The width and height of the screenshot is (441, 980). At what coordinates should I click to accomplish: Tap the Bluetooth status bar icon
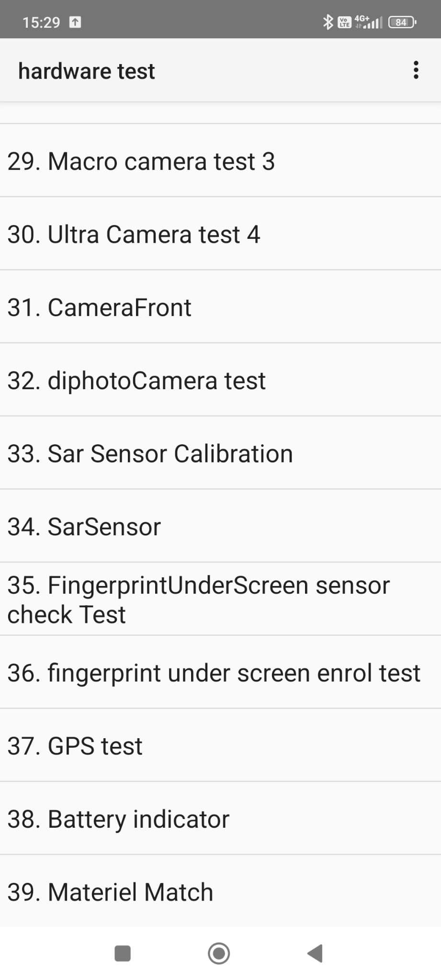pyautogui.click(x=328, y=22)
